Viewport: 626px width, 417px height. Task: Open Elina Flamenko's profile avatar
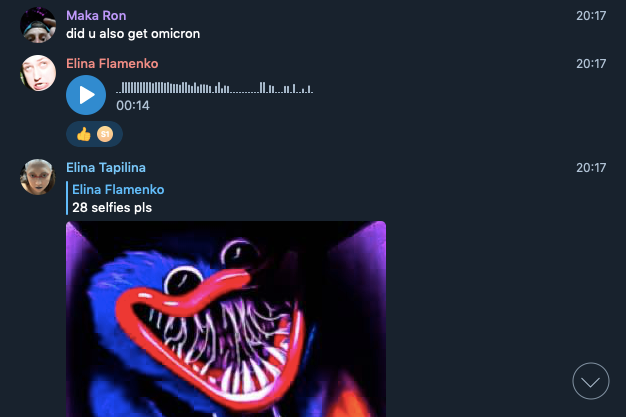[x=38, y=73]
